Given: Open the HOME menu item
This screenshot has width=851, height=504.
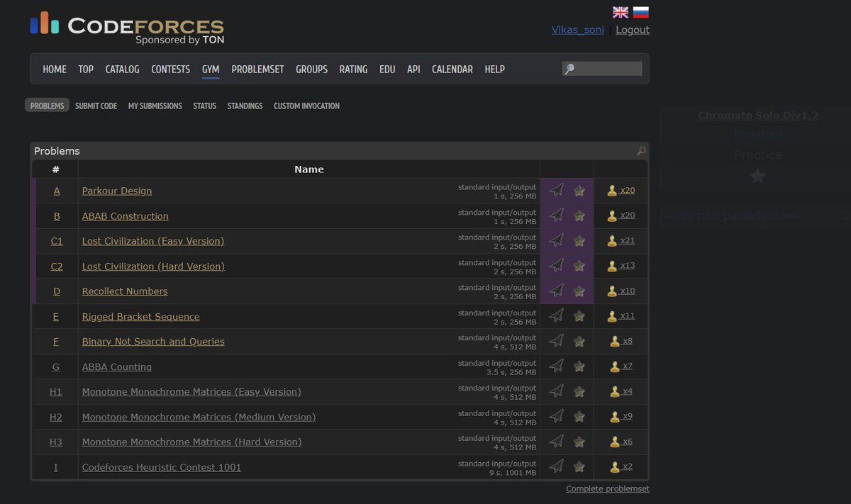Looking at the screenshot, I should [55, 69].
